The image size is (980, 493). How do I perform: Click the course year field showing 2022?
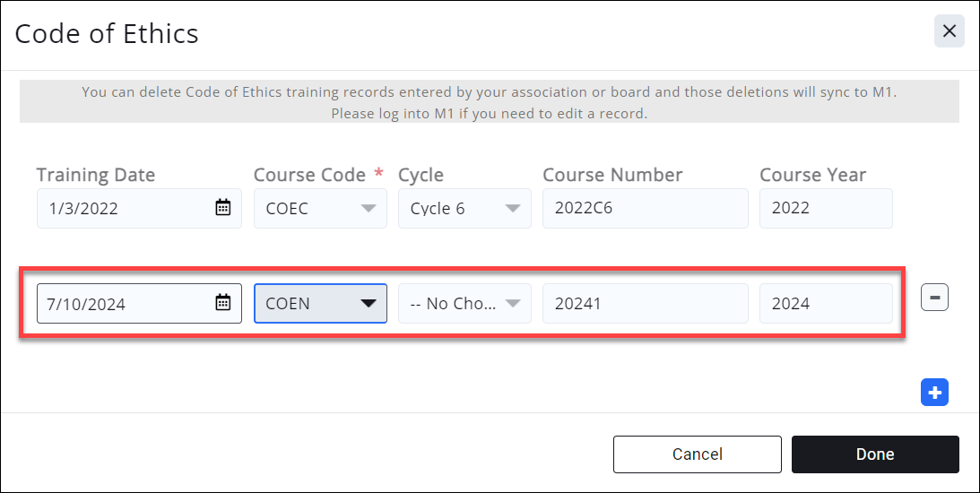click(x=825, y=208)
